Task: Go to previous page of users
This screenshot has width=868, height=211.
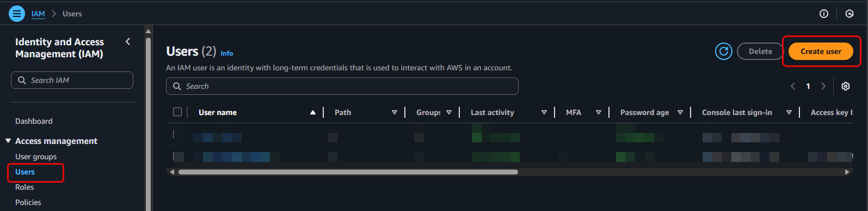Action: [x=793, y=86]
